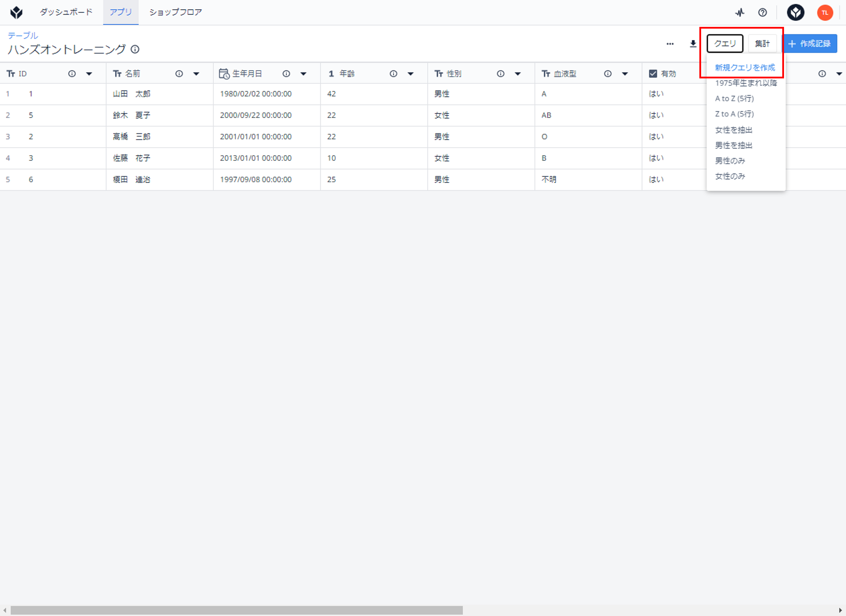Screen dimensions: 846x616
Task: Switch to the ダッシュボード tab
Action: [x=66, y=12]
